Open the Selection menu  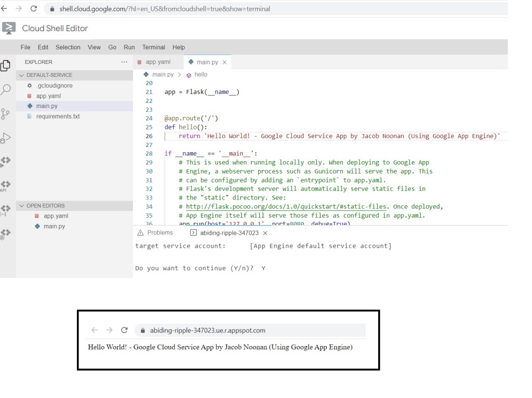(68, 47)
